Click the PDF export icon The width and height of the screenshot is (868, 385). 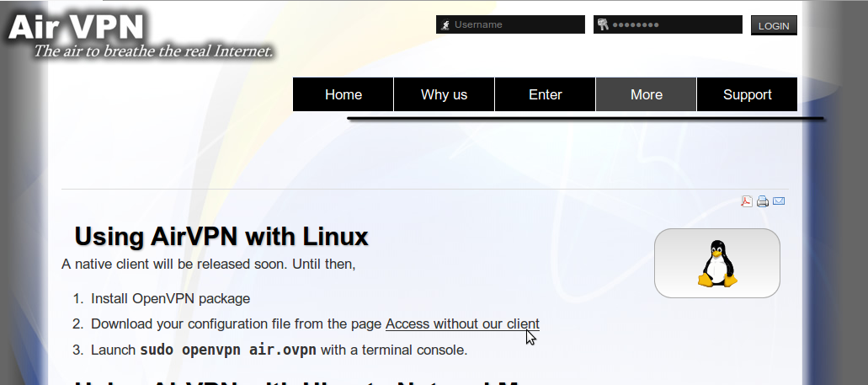(746, 201)
